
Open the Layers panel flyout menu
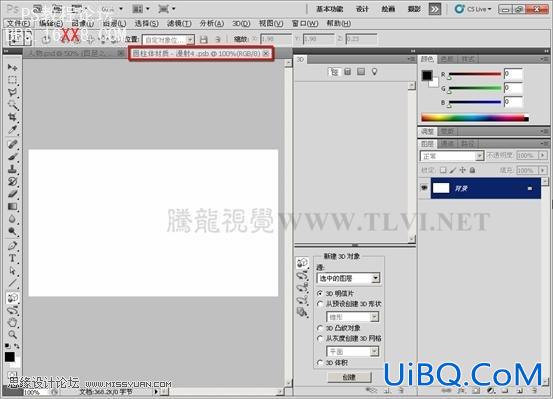(545, 144)
